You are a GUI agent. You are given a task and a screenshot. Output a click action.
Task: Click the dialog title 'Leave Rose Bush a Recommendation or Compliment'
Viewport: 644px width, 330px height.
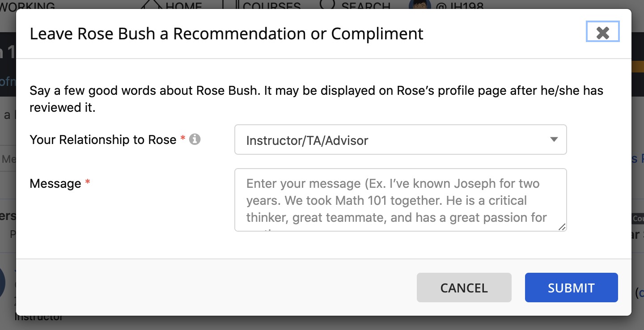click(x=226, y=34)
